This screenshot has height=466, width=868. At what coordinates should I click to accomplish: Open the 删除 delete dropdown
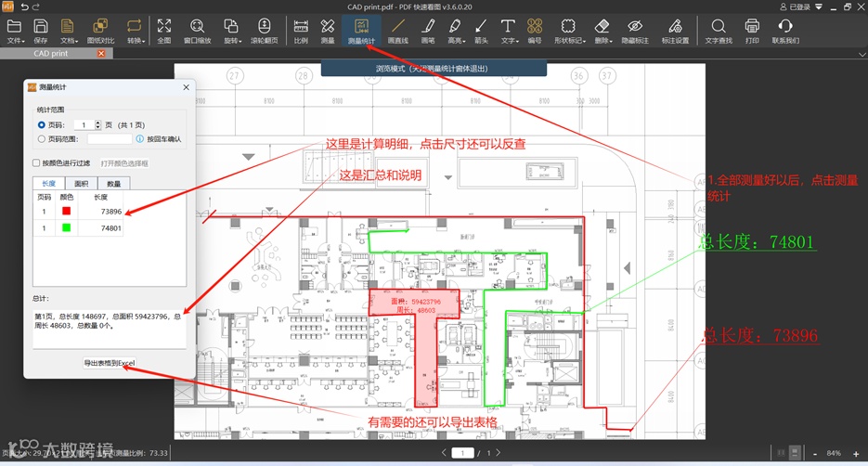pyautogui.click(x=602, y=31)
